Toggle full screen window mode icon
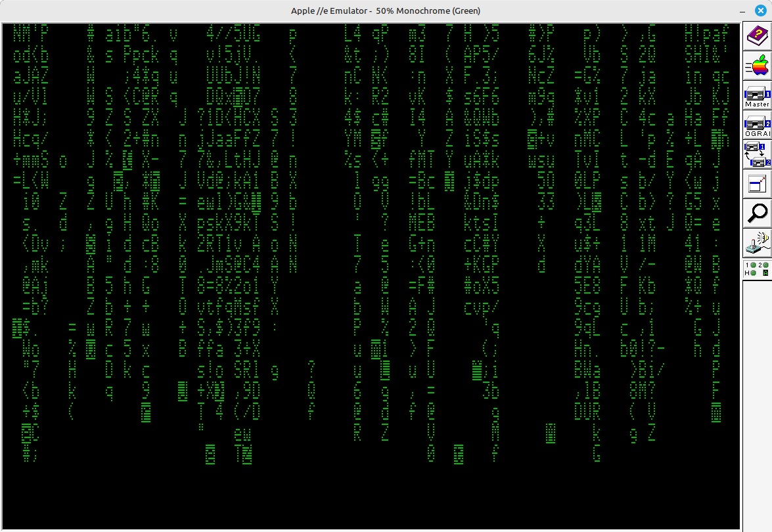Image resolution: width=772 pixels, height=532 pixels. tap(757, 184)
